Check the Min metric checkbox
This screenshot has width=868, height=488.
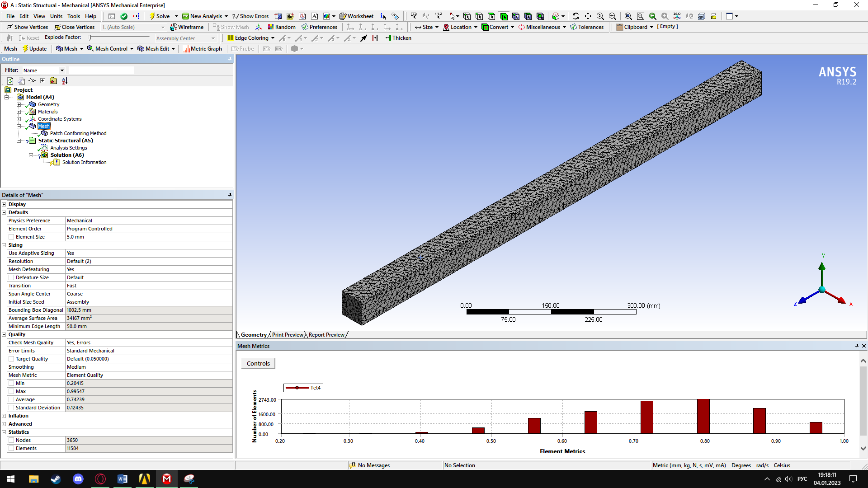click(11, 383)
